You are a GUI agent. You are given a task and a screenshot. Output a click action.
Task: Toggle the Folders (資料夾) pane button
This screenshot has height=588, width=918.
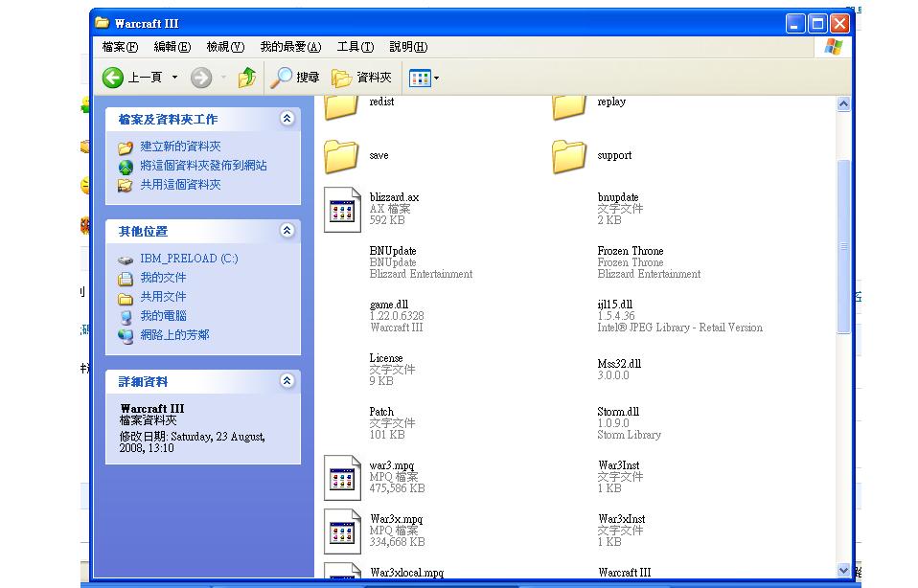click(x=361, y=78)
